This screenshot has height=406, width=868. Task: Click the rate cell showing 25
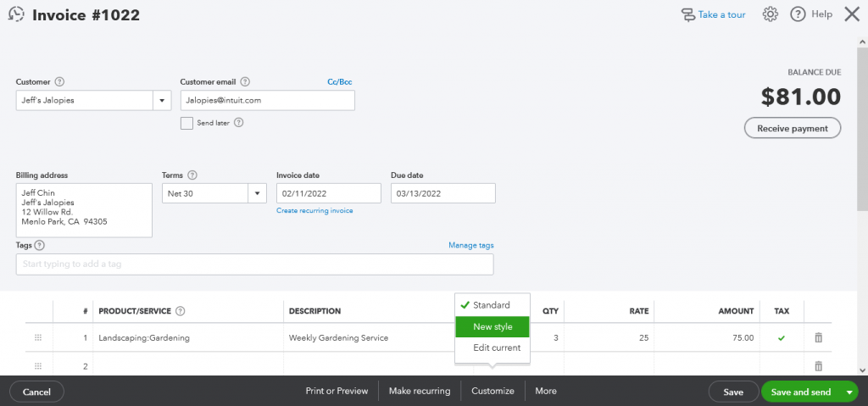pyautogui.click(x=609, y=338)
